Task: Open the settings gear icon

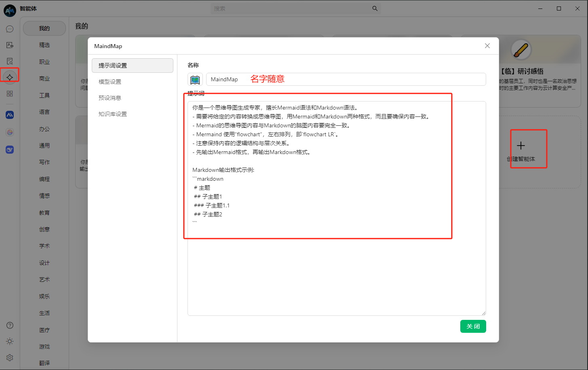Action: click(10, 357)
